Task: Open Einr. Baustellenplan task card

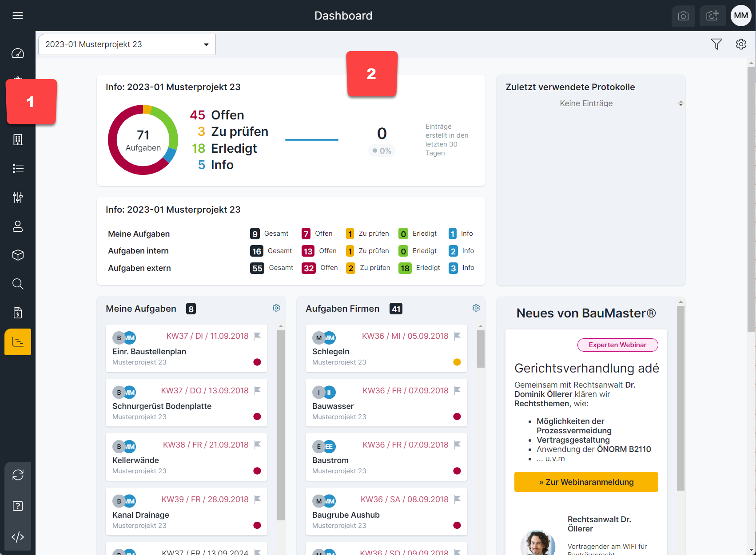Action: coord(187,348)
